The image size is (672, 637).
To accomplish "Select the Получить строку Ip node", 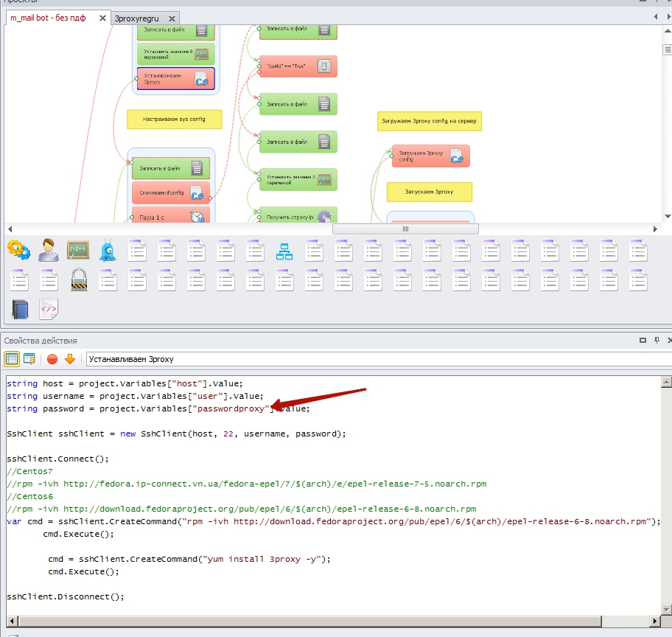I will pyautogui.click(x=298, y=215).
